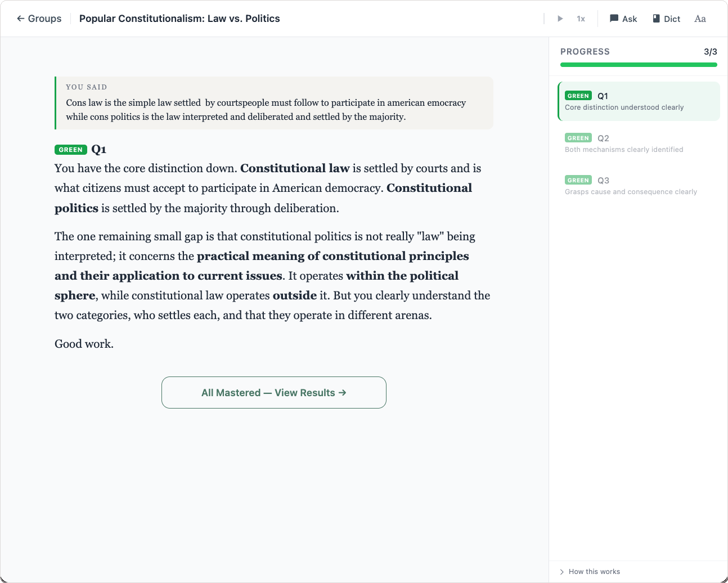Screen dimensions: 728x583
Task: Play the audio narration
Action: point(560,18)
